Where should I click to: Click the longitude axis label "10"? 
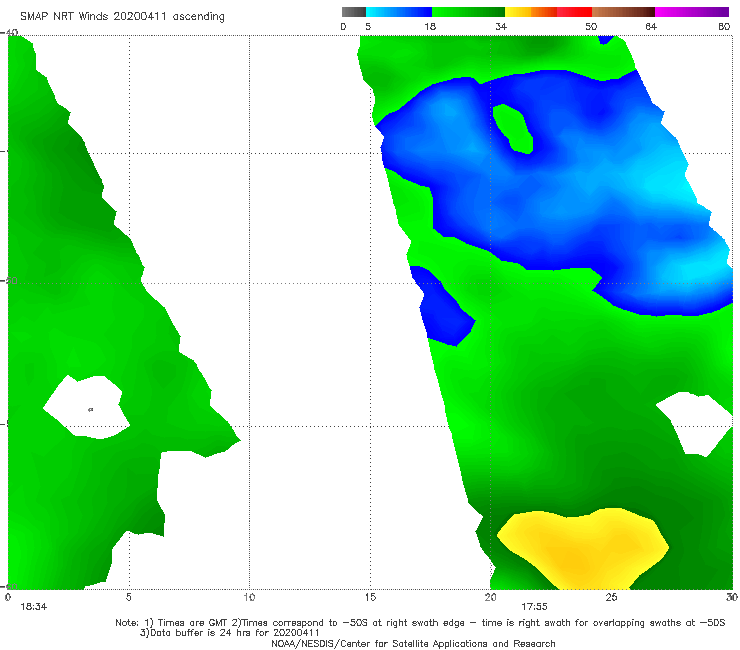click(x=249, y=598)
